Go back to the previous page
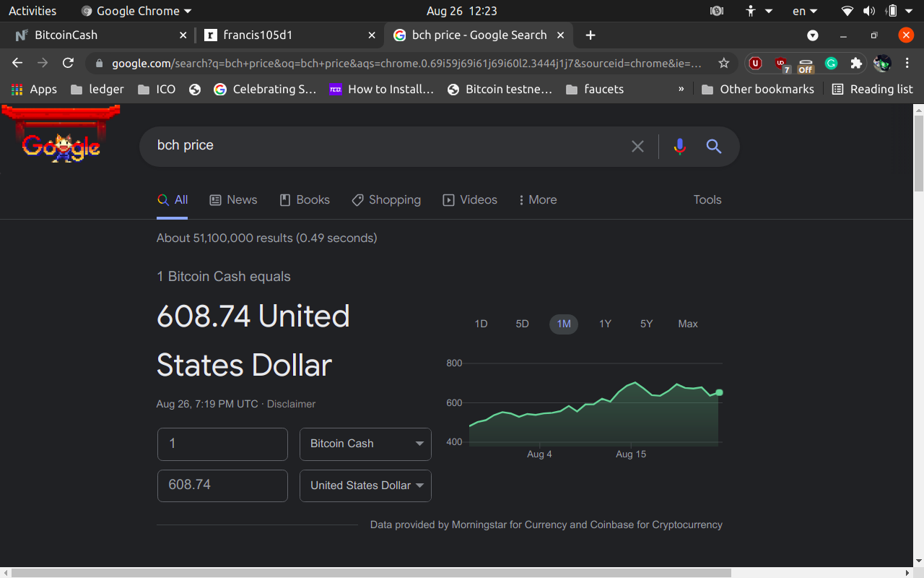 [x=17, y=64]
